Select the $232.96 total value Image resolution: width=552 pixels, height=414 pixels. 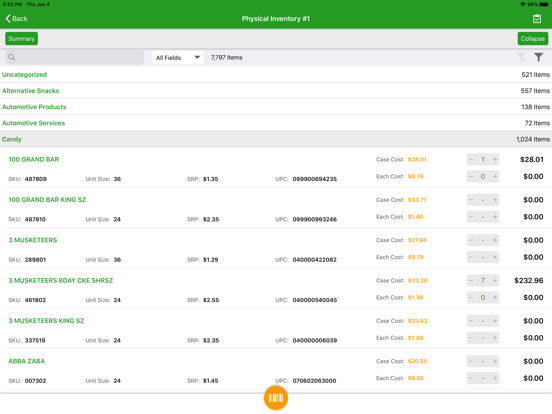click(529, 281)
